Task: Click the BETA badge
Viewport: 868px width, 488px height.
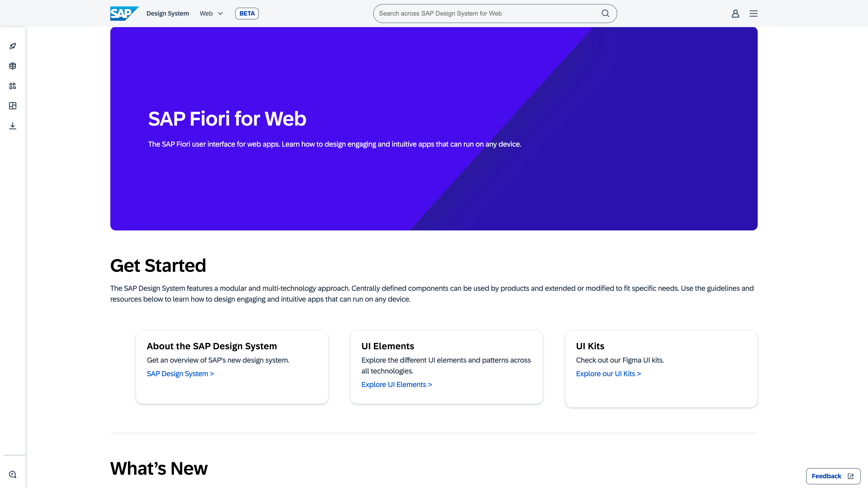Action: point(247,13)
